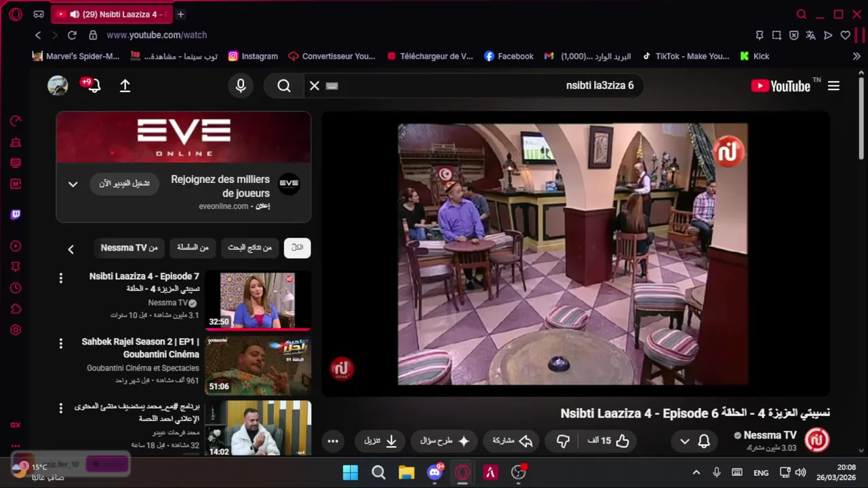
Task: Click the ad's watch video now button
Action: 124,184
